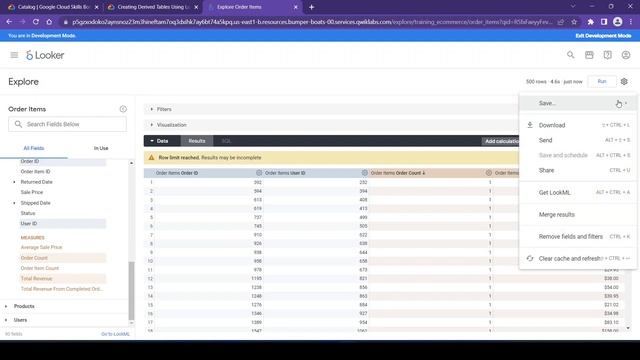640x360 pixels.
Task: Follow the Go to LookML link
Action: click(x=116, y=334)
